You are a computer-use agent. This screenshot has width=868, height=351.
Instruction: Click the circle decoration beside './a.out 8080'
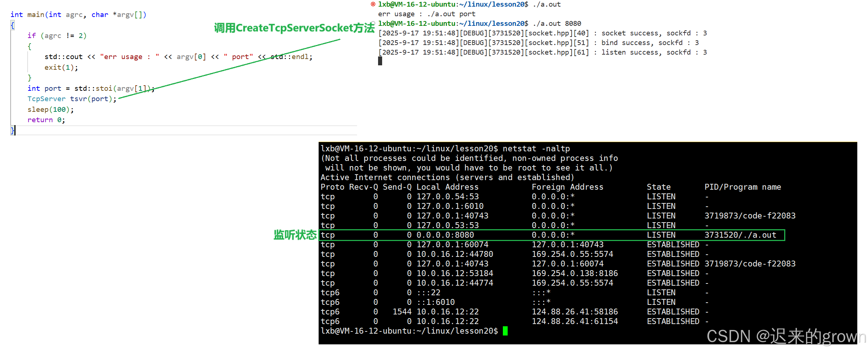(x=373, y=23)
